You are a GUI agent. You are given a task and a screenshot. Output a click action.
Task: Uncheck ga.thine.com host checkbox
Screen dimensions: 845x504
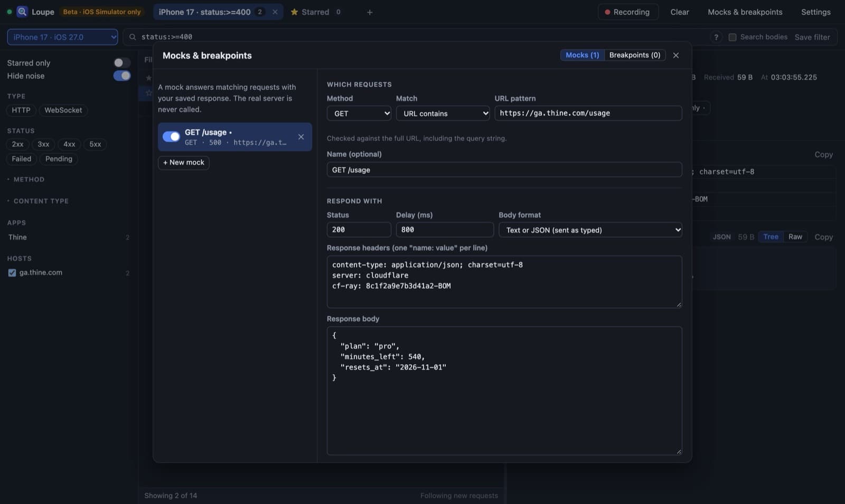tap(12, 273)
